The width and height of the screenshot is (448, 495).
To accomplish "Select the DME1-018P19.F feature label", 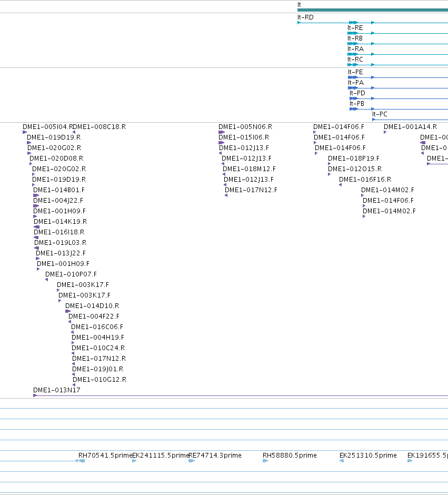I will [354, 159].
